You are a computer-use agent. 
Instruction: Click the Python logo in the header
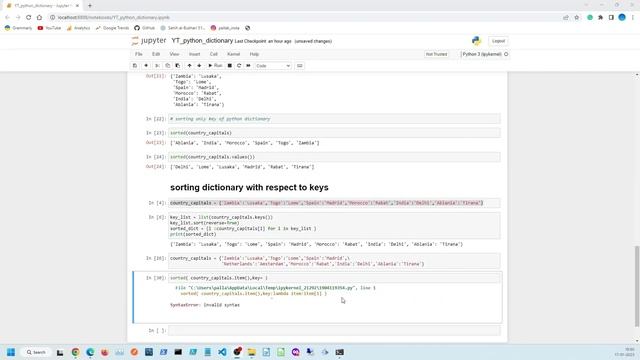coord(476,41)
